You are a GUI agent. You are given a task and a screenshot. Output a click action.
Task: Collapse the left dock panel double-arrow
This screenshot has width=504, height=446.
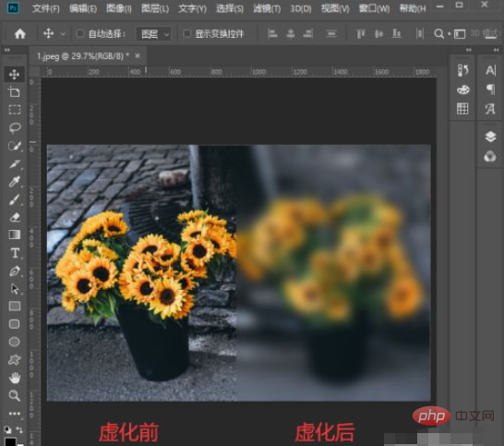pos(469,50)
